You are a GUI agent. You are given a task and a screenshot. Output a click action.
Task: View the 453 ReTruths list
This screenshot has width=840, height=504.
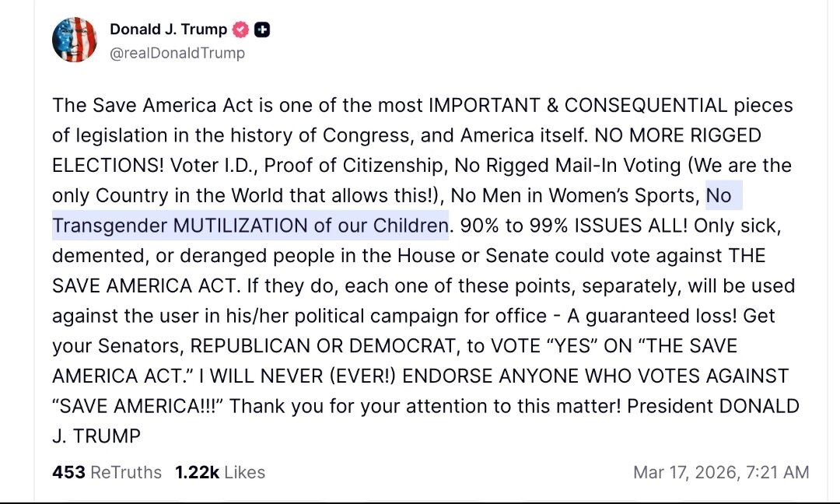click(x=107, y=472)
